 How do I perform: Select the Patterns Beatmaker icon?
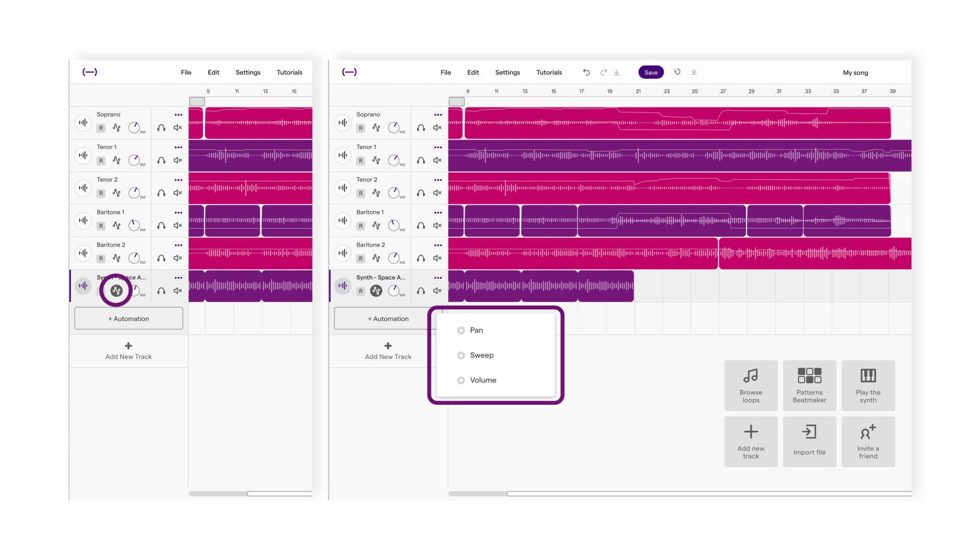[x=809, y=385]
